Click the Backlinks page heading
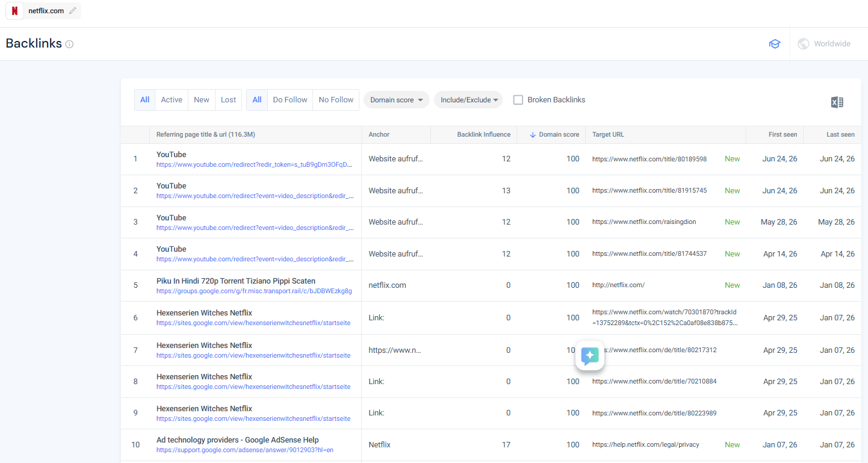Image resolution: width=868 pixels, height=463 pixels. (34, 43)
